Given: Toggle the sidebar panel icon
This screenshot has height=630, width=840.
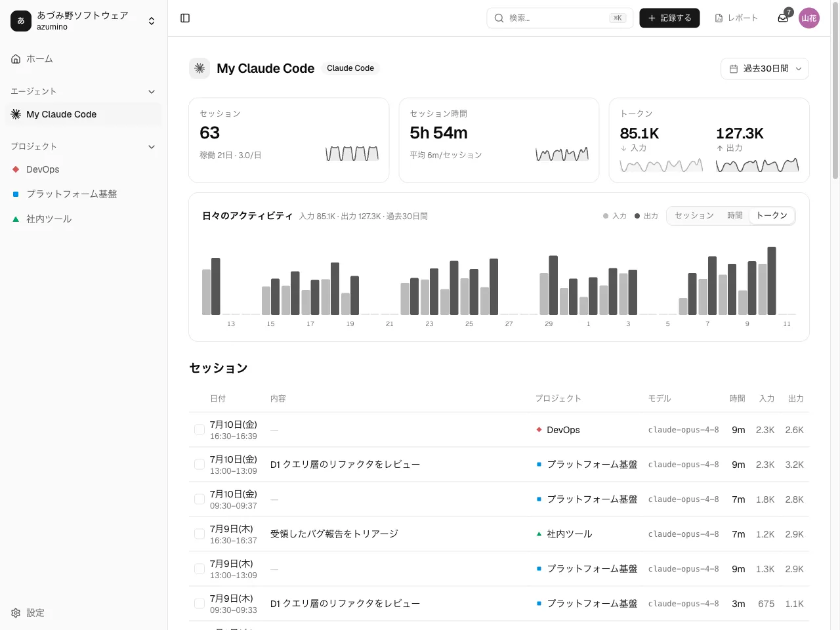Looking at the screenshot, I should point(185,18).
